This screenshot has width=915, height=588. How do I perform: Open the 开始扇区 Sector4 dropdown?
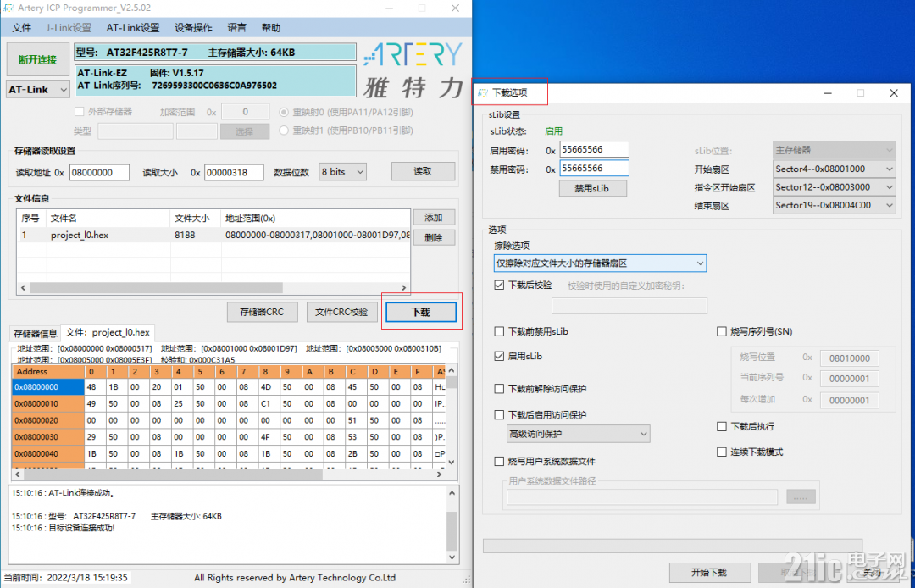[834, 169]
